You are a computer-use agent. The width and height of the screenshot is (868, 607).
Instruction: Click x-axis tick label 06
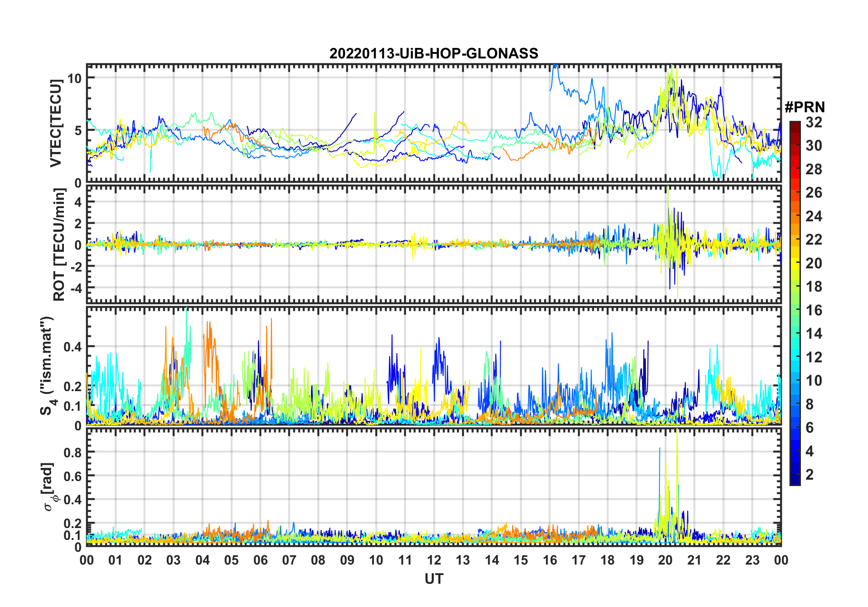(x=260, y=560)
